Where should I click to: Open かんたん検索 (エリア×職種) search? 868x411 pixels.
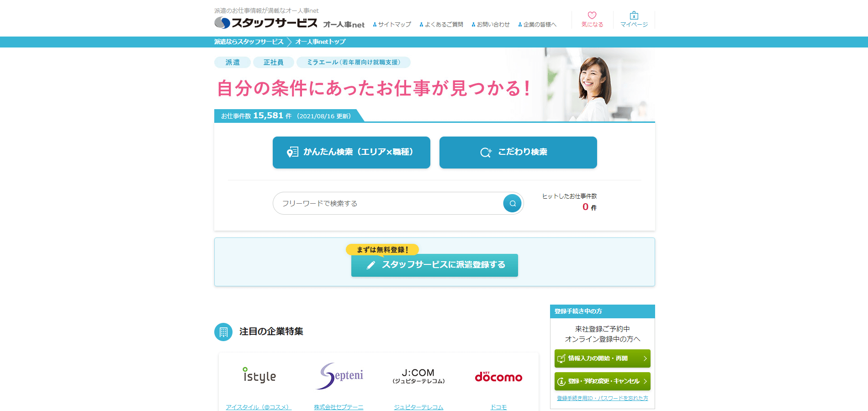(351, 153)
